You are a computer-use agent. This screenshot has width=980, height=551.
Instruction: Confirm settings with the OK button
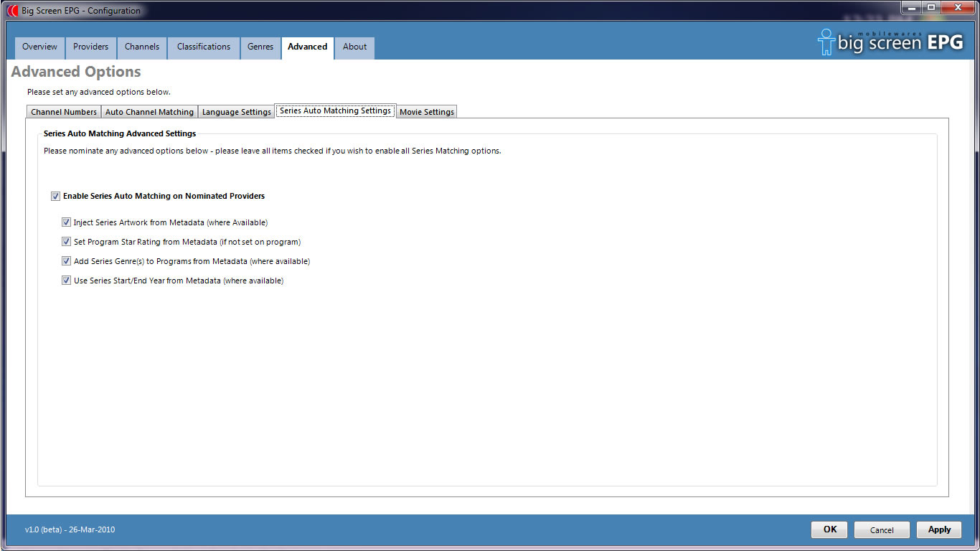pos(829,529)
